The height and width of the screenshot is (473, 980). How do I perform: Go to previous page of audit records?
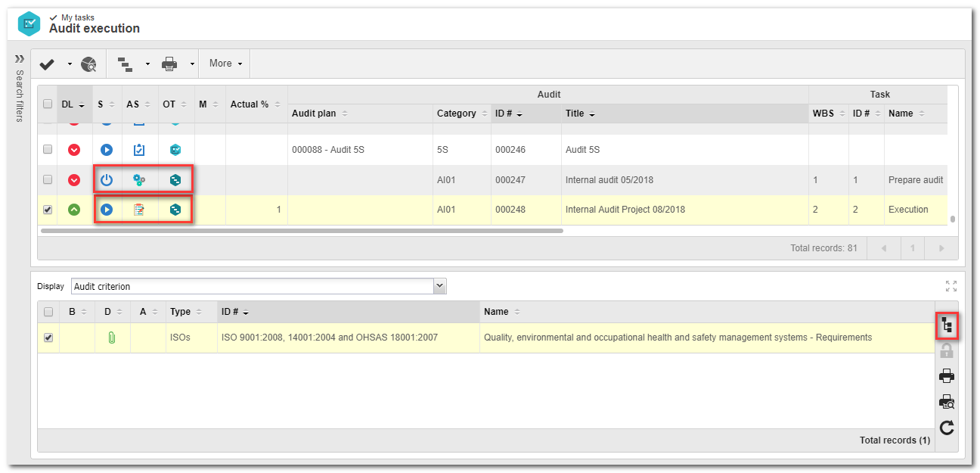883,248
